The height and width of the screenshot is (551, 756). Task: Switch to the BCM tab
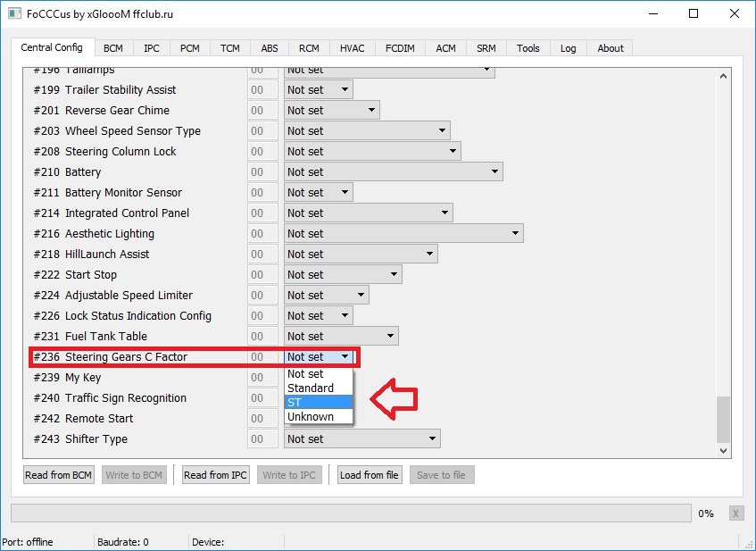113,48
